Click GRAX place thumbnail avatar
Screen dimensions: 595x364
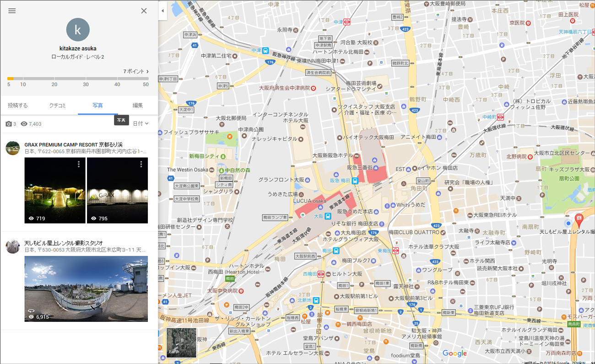13,148
